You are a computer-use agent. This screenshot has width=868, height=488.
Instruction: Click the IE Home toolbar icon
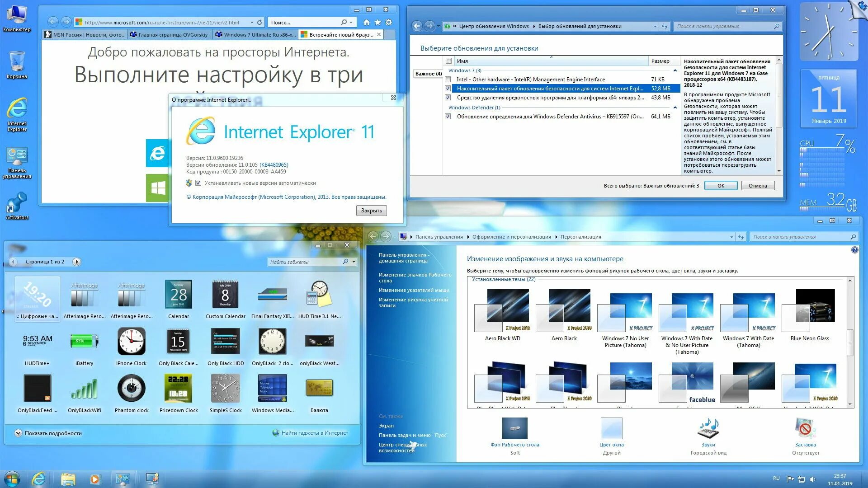coord(366,22)
